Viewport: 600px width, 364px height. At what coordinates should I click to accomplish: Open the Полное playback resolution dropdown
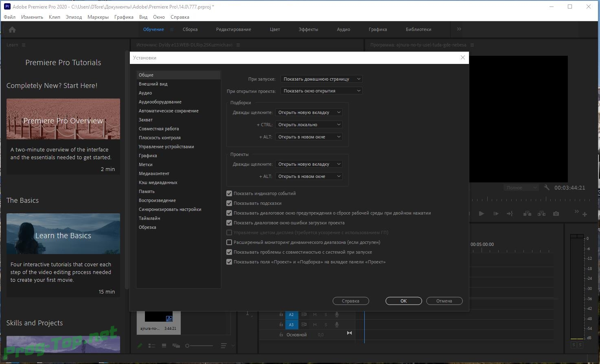pos(521,188)
